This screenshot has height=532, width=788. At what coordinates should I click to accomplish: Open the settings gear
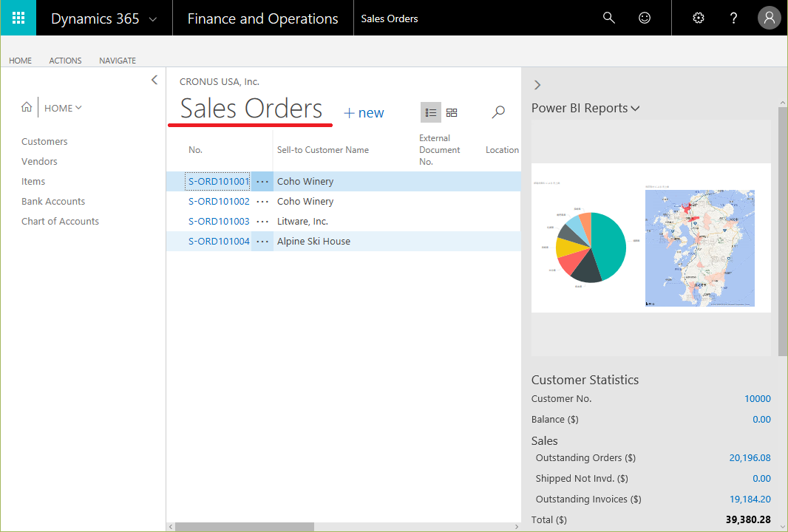point(698,18)
